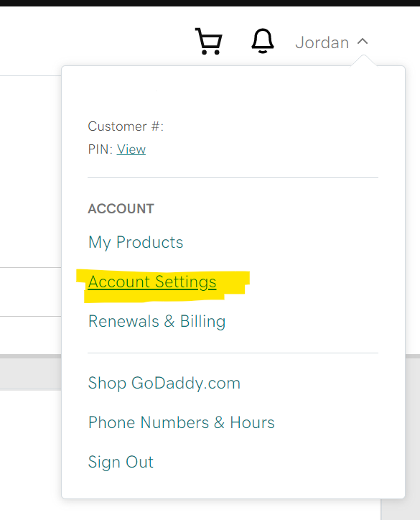View the account PIN
The width and height of the screenshot is (420, 520).
(x=131, y=149)
